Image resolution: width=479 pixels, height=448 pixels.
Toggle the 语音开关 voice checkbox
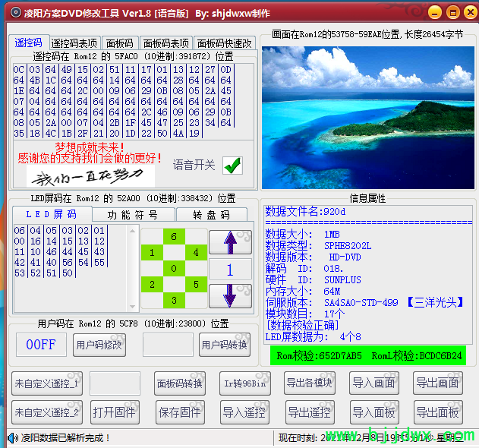point(232,165)
